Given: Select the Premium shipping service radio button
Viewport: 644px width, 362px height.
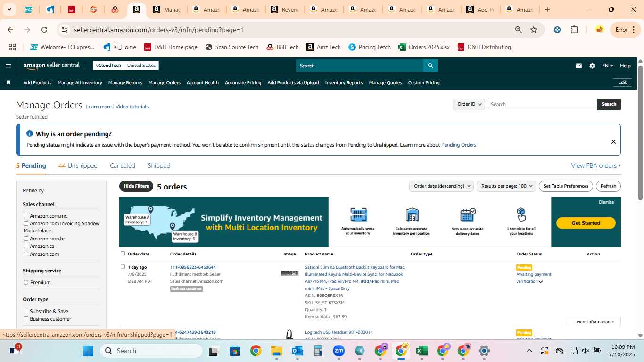Looking at the screenshot, I should (x=26, y=282).
